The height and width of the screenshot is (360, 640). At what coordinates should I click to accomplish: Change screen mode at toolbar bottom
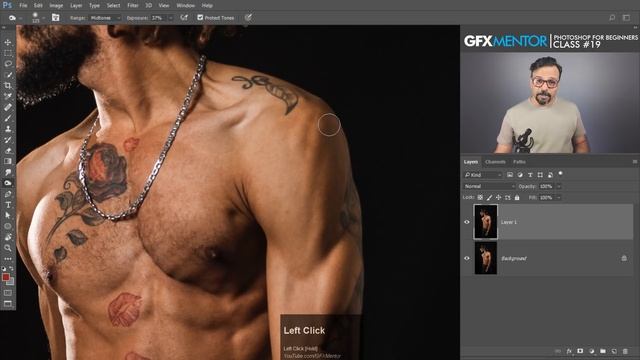point(8,304)
